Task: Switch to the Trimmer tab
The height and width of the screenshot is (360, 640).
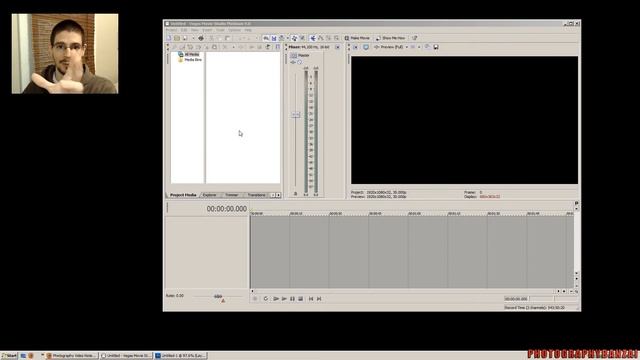Action: click(x=231, y=195)
